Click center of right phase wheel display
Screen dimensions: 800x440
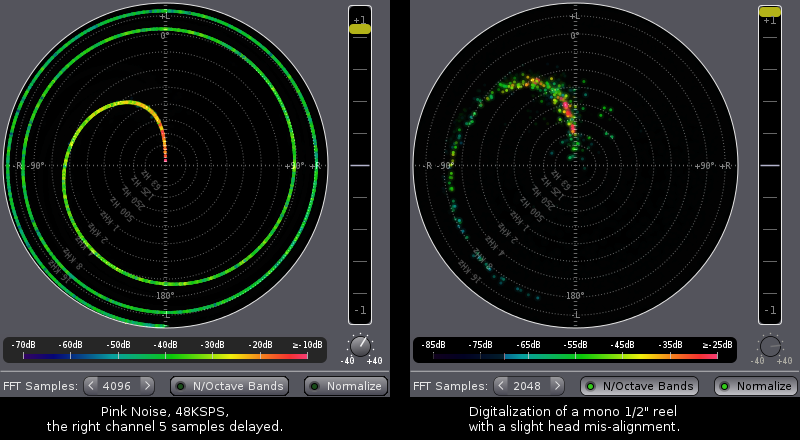(575, 165)
